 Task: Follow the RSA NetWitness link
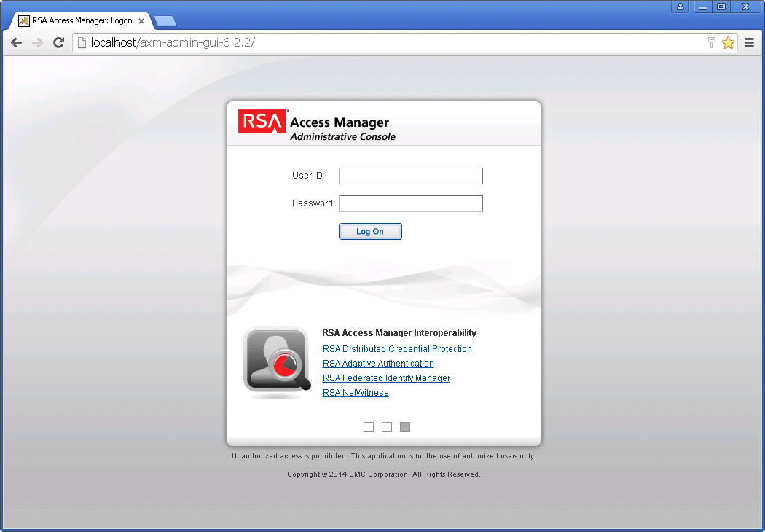(x=355, y=392)
